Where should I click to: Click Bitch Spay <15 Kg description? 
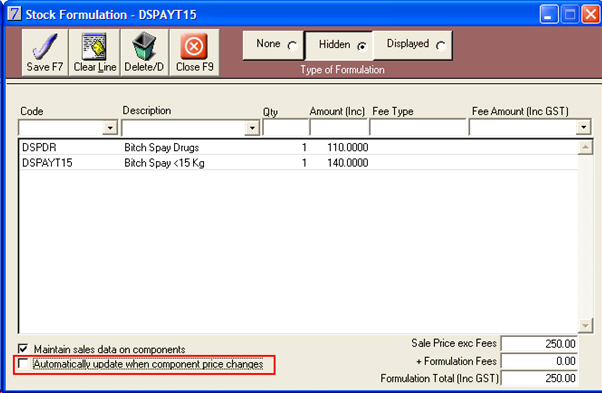(x=164, y=163)
